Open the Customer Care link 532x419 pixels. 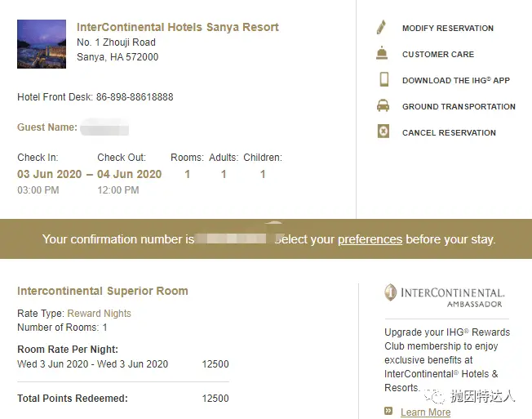(438, 55)
